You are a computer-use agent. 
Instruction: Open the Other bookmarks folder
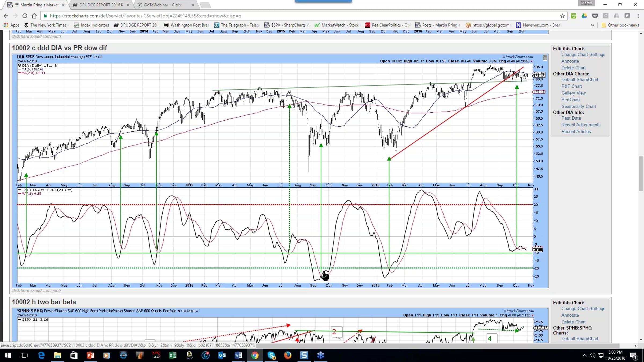click(620, 25)
